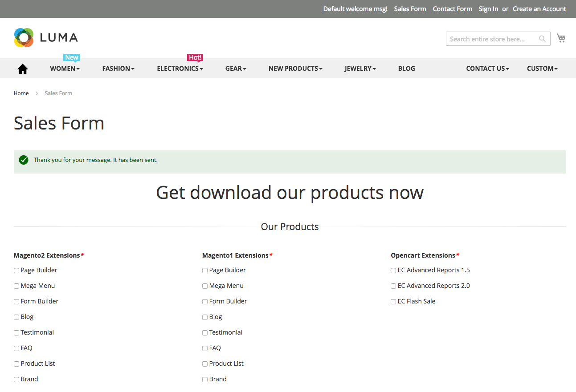Tick Magento1 Product List checkbox
Screen dimensions: 576x392
[x=205, y=364]
